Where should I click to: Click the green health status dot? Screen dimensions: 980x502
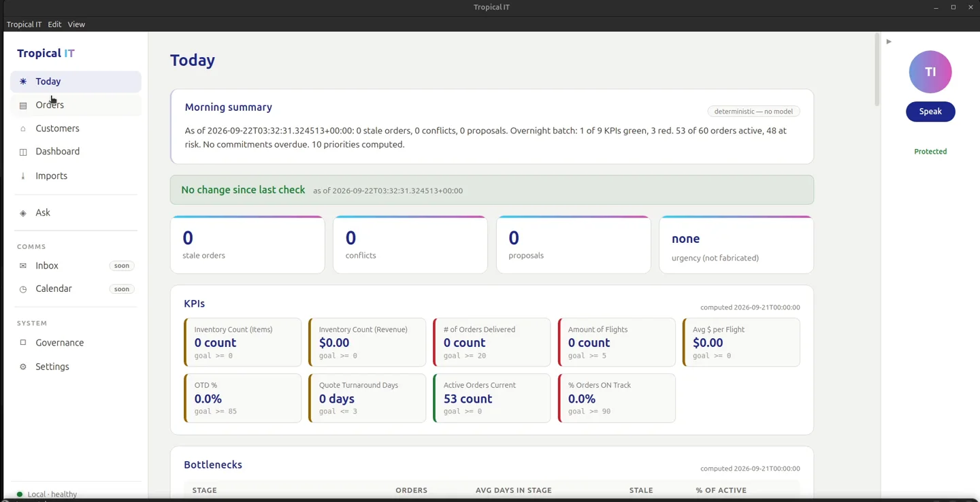click(x=20, y=495)
